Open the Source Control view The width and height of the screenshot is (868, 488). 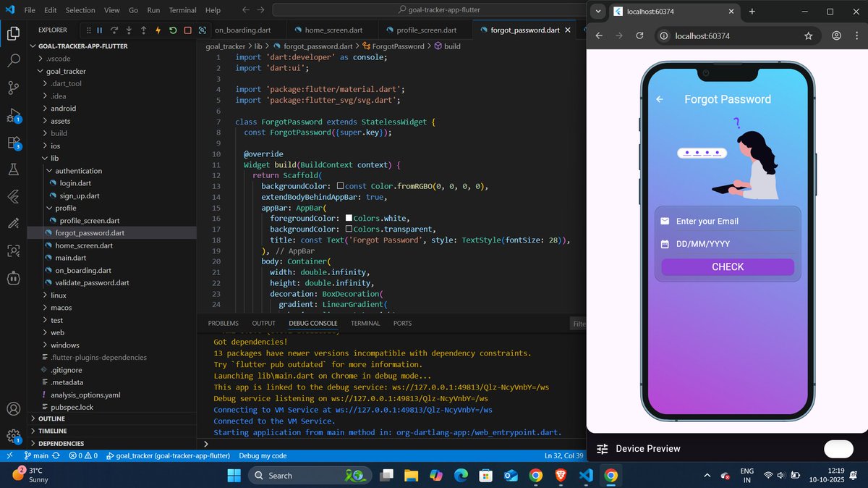click(x=13, y=88)
